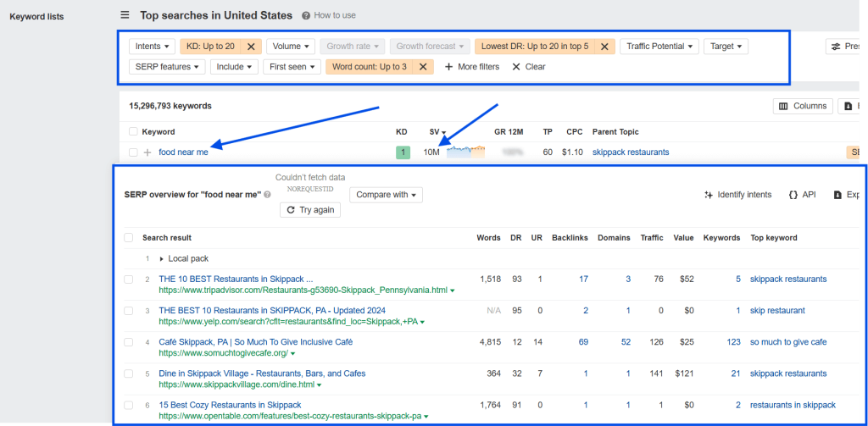Remove the Lowest DR filter
This screenshot has width=868, height=426.
coord(604,47)
